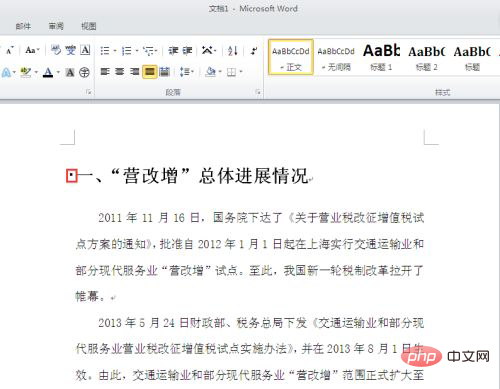The width and height of the screenshot is (500, 389).
Task: Click the Distributed alignment icon
Action: pos(164,72)
